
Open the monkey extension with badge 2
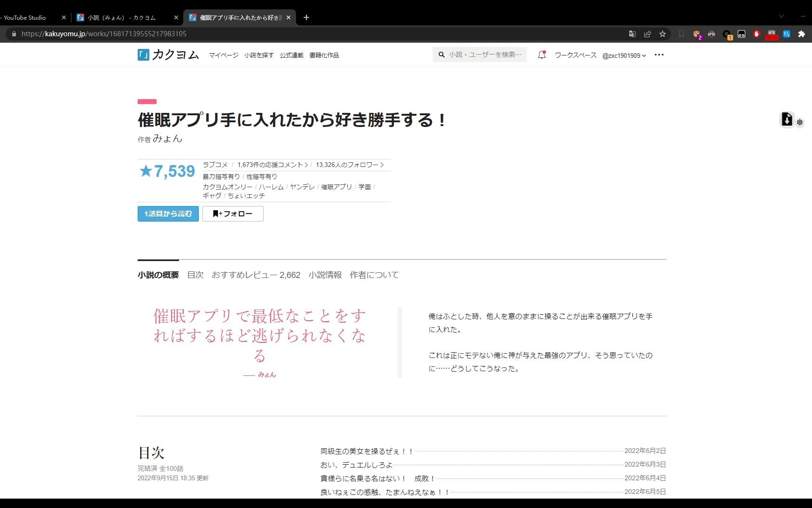click(x=697, y=34)
